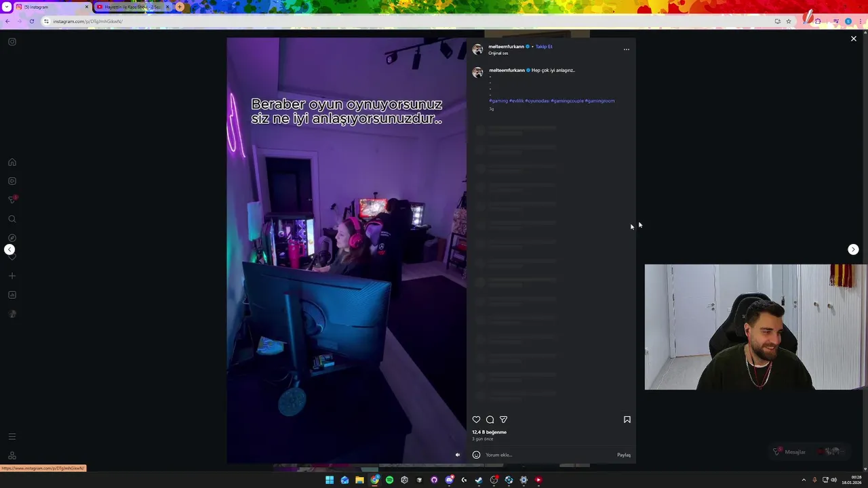Open Search in Instagram sidebar
Viewport: 868px width, 488px height.
[12, 219]
